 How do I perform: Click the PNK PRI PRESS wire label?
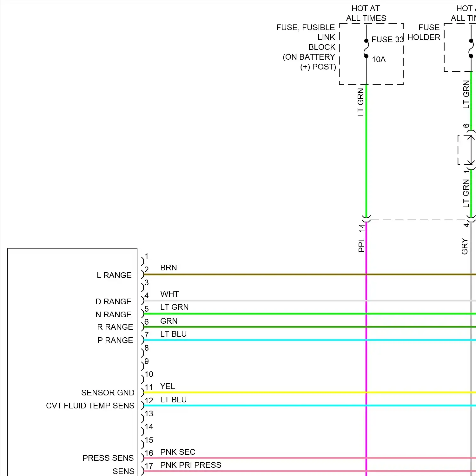click(x=191, y=465)
